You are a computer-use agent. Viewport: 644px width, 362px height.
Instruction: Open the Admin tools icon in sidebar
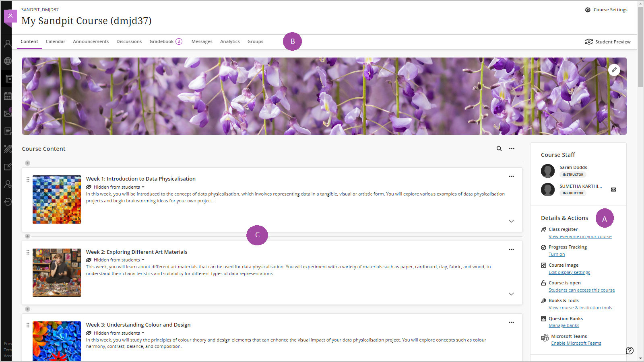pyautogui.click(x=7, y=184)
